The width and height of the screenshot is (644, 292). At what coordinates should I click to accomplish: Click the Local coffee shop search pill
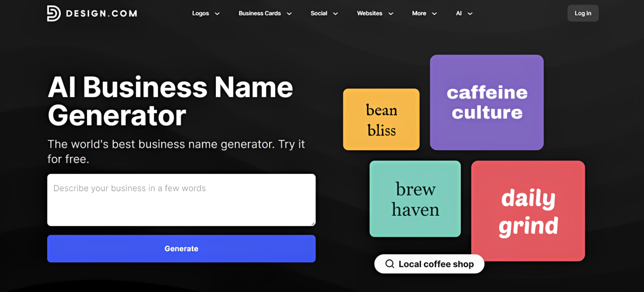(x=429, y=264)
